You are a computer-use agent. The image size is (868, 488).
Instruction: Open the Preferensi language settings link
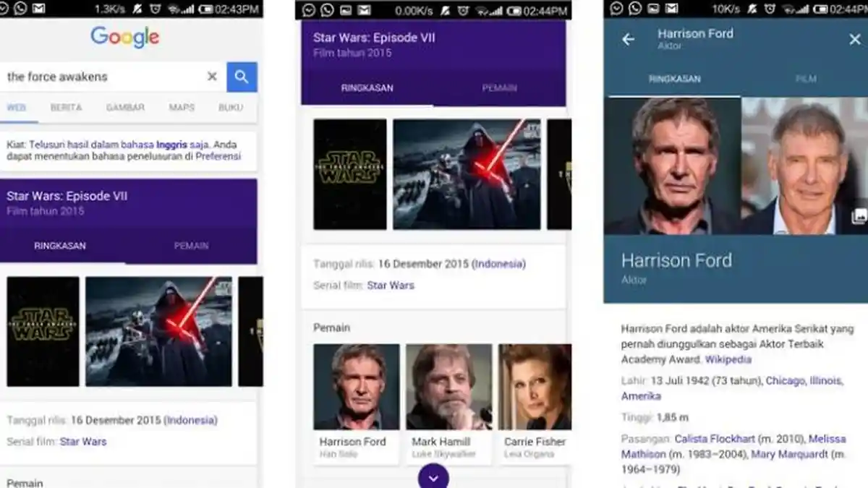218,155
